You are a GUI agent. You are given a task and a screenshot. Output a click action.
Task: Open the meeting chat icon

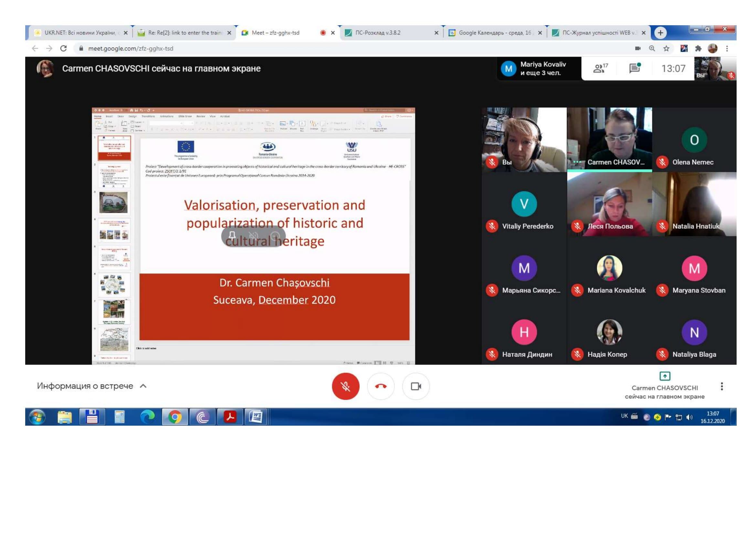tap(634, 69)
